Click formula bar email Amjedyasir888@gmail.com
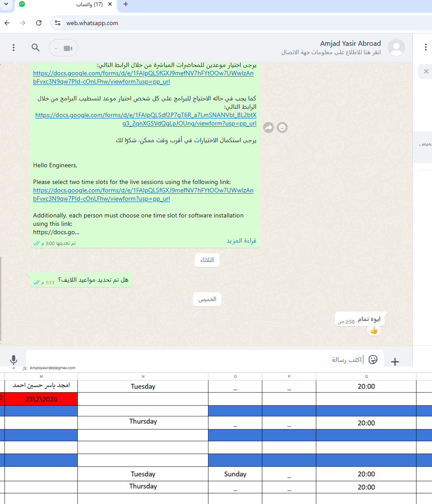The width and height of the screenshot is (432, 504). click(x=52, y=368)
